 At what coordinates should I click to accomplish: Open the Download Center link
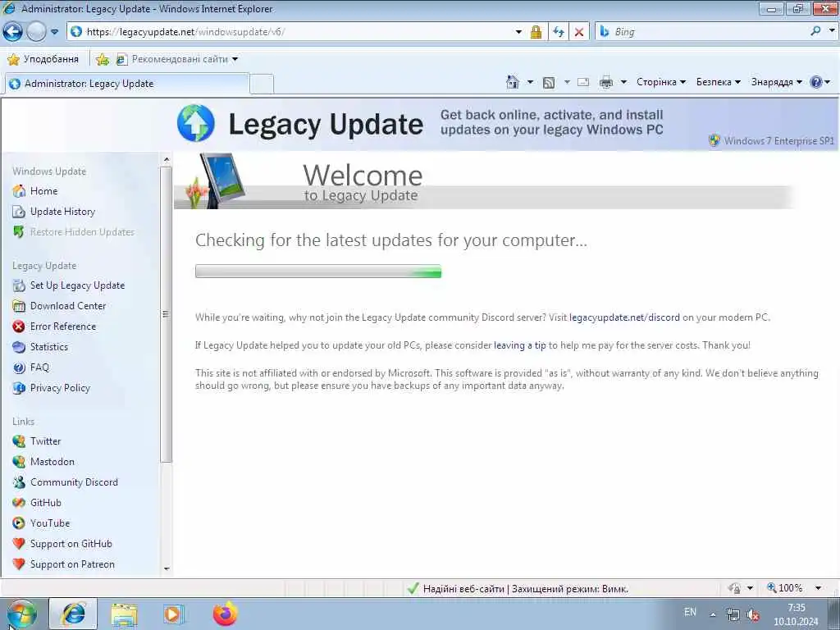click(x=68, y=306)
